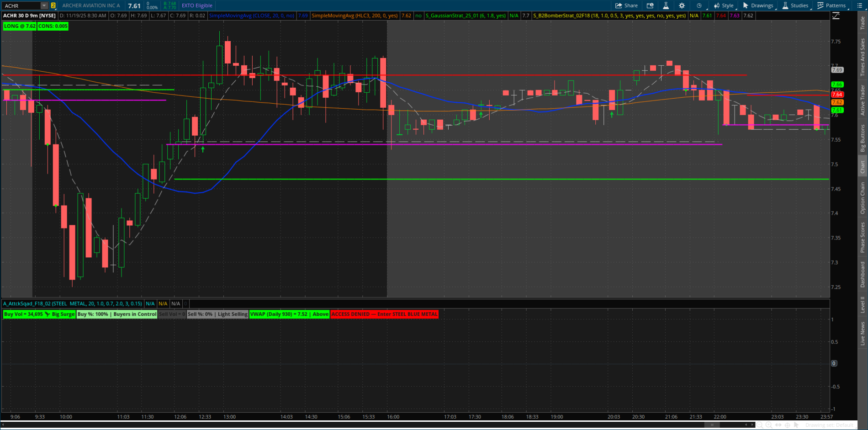Expand the Studies menu

[795, 5]
